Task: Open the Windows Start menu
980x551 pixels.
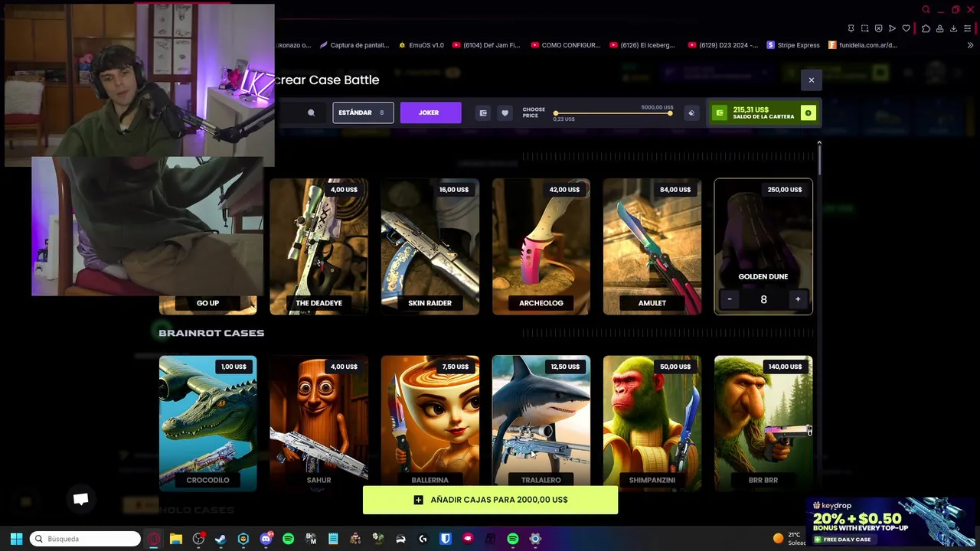Action: tap(16, 539)
